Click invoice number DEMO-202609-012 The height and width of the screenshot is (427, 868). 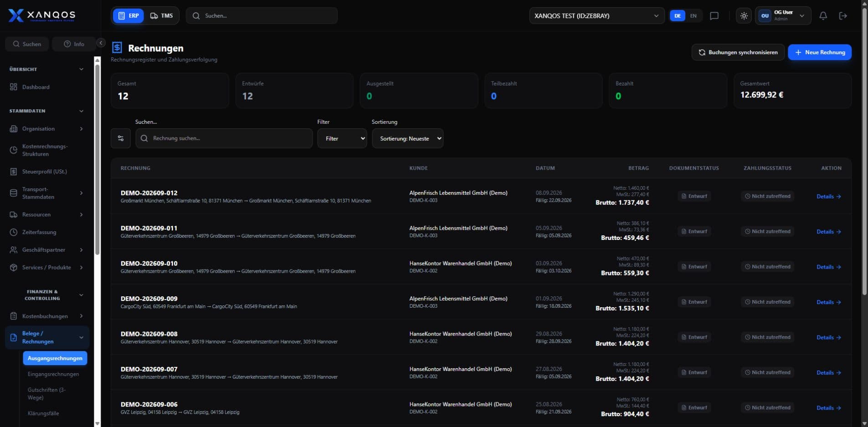click(x=149, y=193)
